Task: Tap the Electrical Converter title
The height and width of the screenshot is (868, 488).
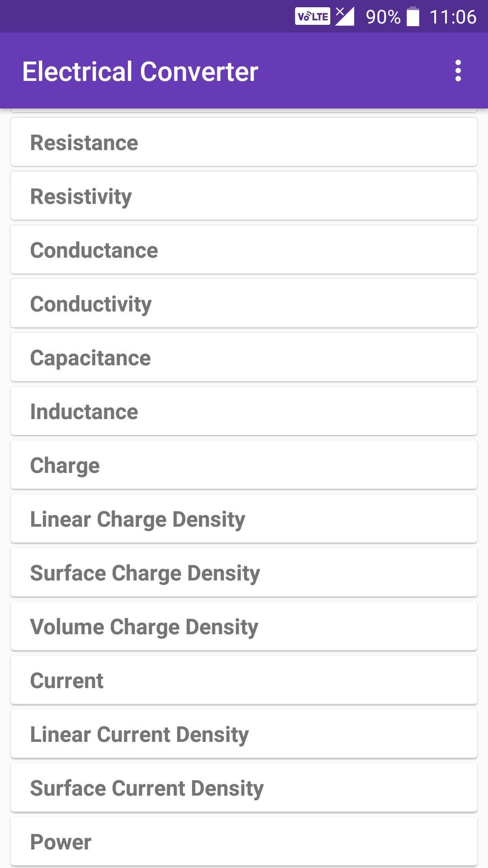Action: click(140, 71)
